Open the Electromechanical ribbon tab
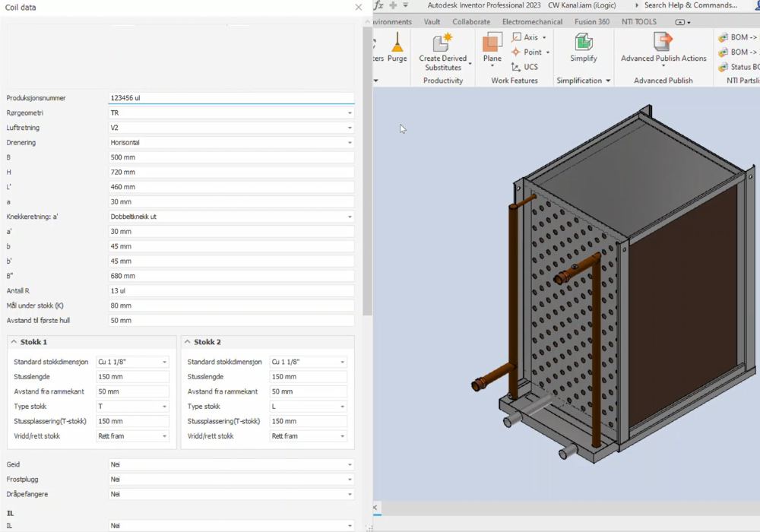760x532 pixels. [532, 22]
